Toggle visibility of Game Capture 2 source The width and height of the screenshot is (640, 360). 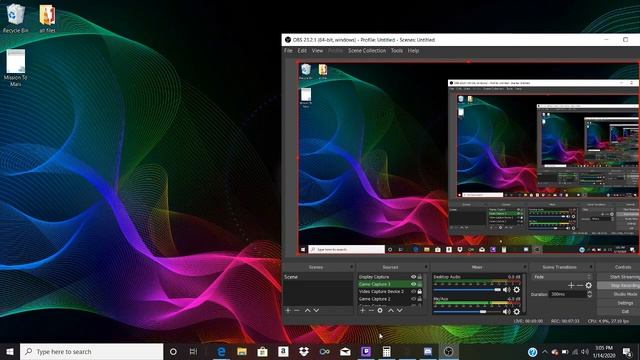[413, 299]
